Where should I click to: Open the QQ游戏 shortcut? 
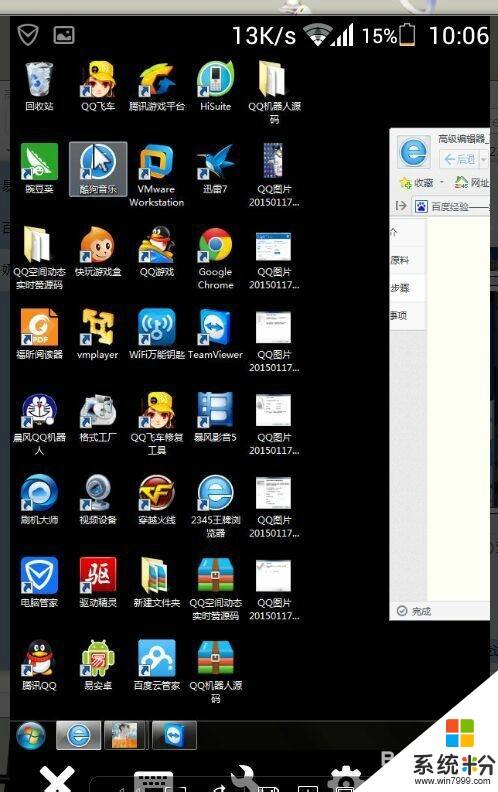pyautogui.click(x=157, y=252)
